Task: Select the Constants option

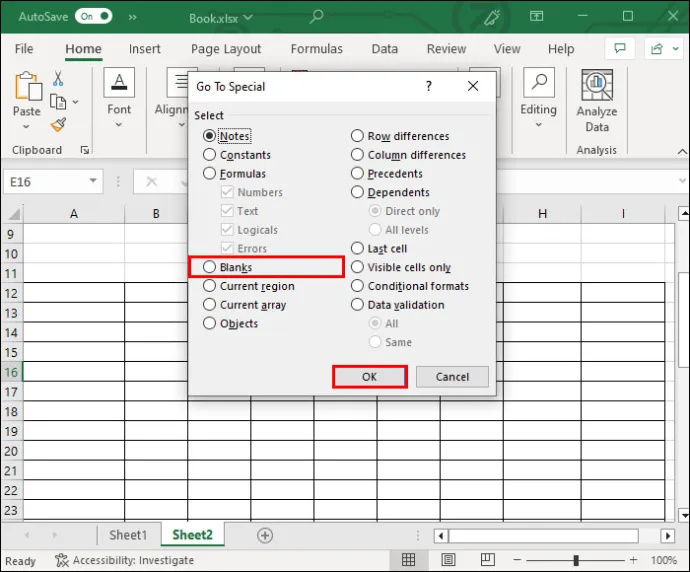Action: 209,154
